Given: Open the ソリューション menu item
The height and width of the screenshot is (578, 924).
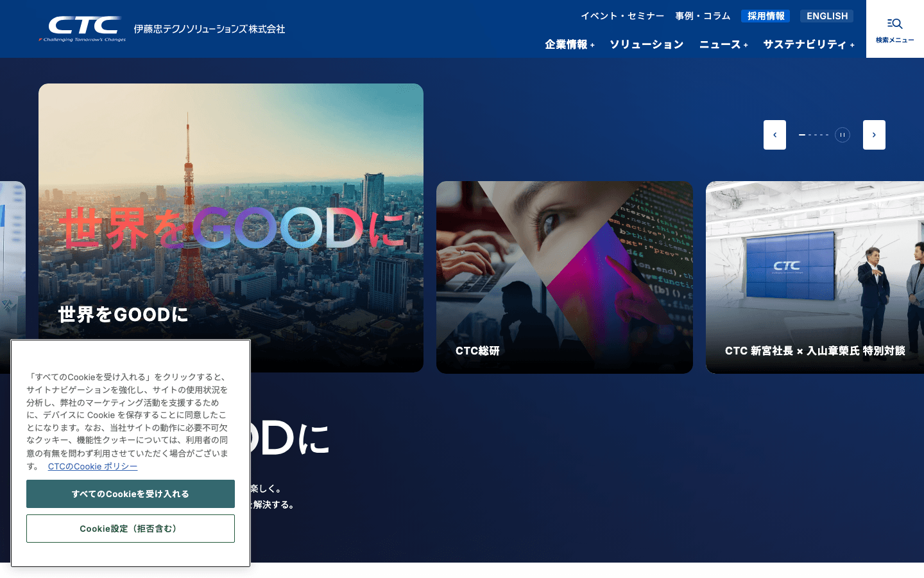Looking at the screenshot, I should (647, 44).
